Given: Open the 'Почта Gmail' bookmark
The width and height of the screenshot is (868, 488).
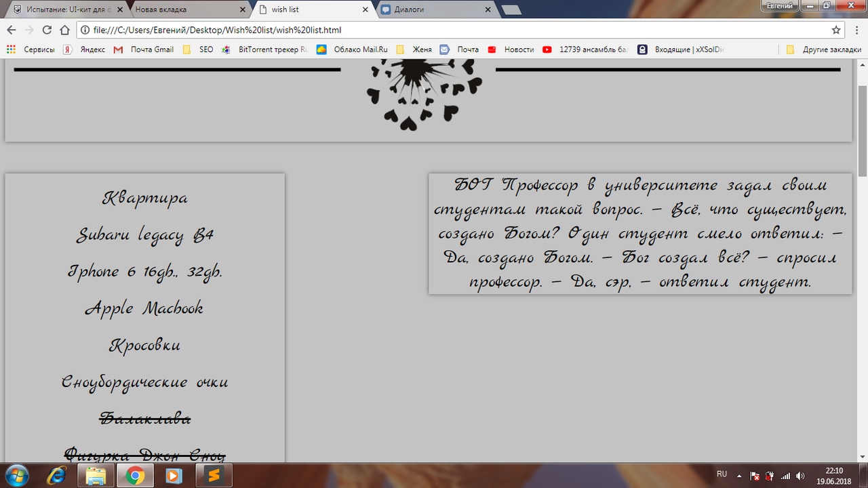Looking at the screenshot, I should [x=144, y=49].
